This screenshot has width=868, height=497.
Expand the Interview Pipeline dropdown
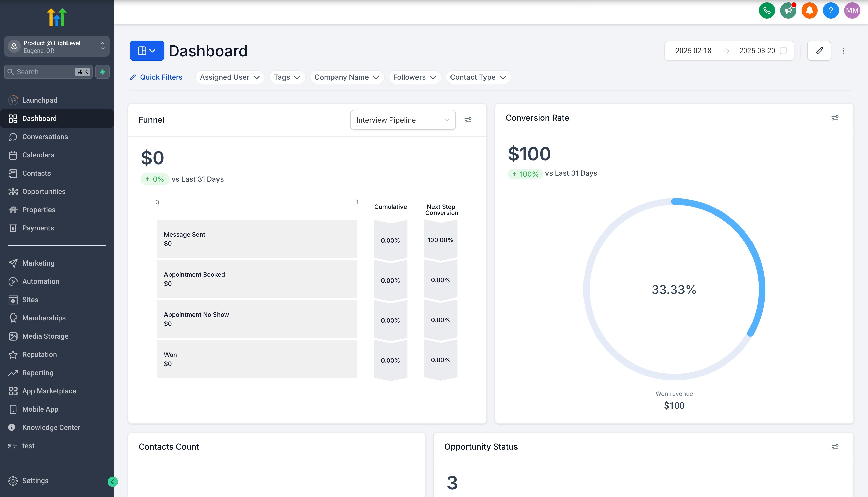tap(403, 120)
